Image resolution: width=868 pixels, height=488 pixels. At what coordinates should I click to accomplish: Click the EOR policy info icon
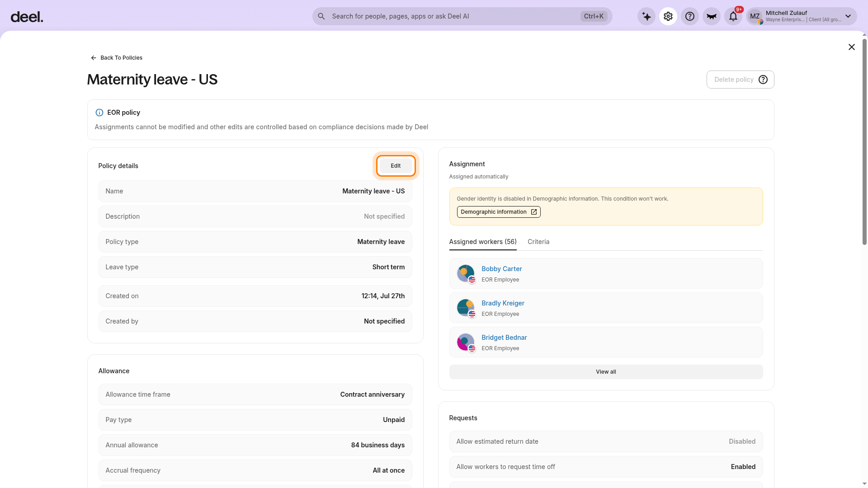99,113
